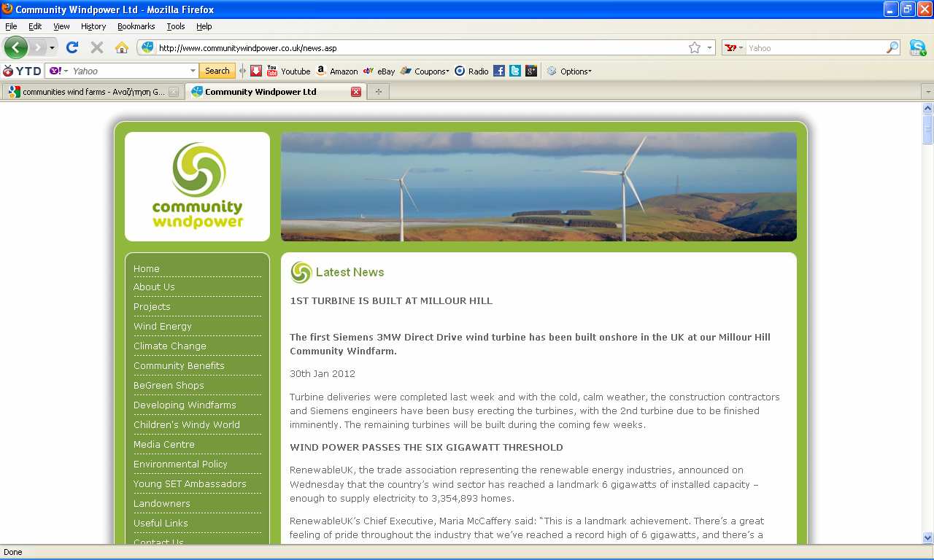
Task: Open the Projects sidebar link
Action: click(x=152, y=307)
